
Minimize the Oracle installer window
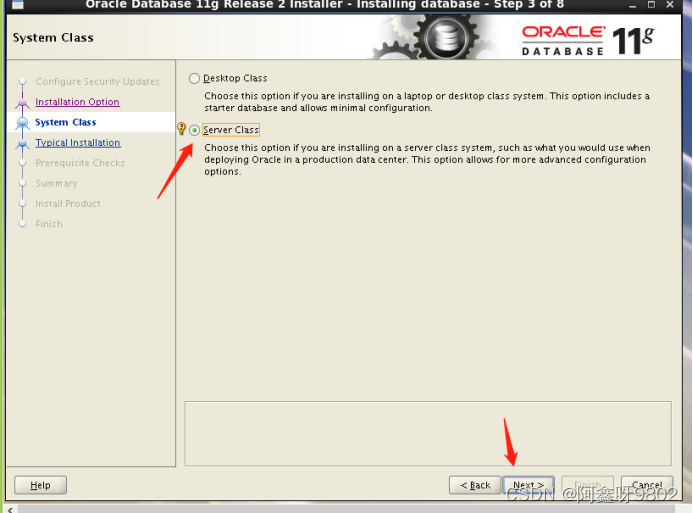[633, 5]
